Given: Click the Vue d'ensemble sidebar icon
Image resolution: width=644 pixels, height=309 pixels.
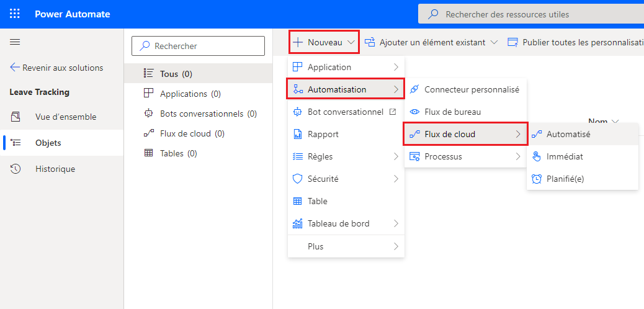Looking at the screenshot, I should [x=15, y=117].
